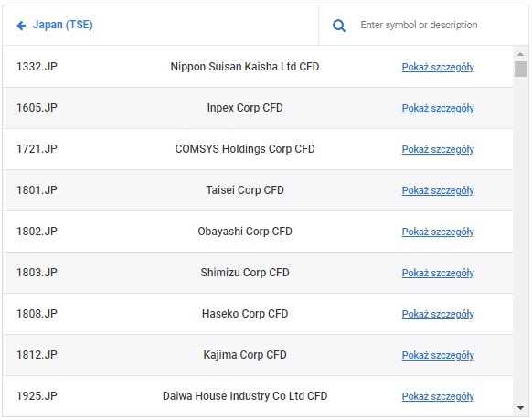532x420 pixels.
Task: Click the COMSYS Holdings Corp CFD name
Action: click(x=245, y=149)
